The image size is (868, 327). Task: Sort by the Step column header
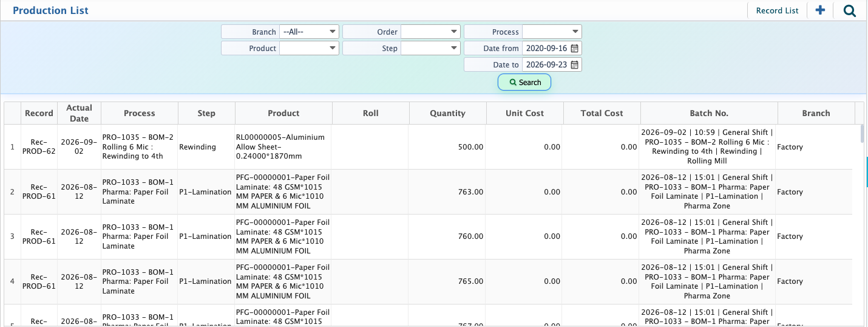point(206,113)
